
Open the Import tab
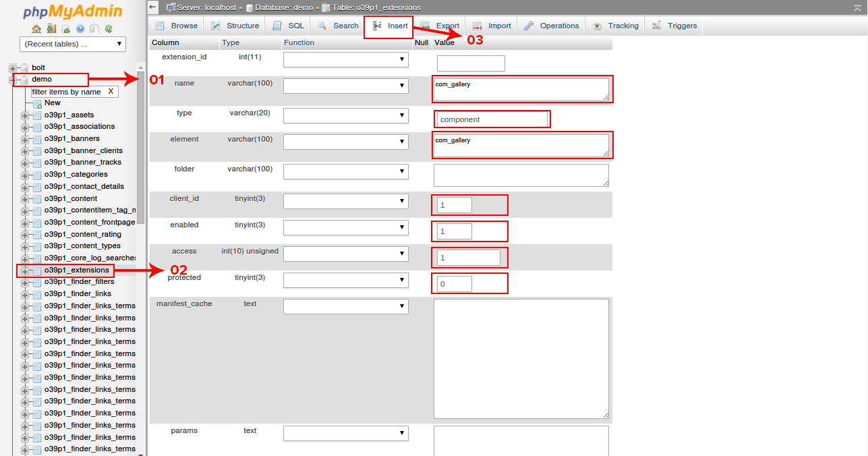(x=492, y=26)
